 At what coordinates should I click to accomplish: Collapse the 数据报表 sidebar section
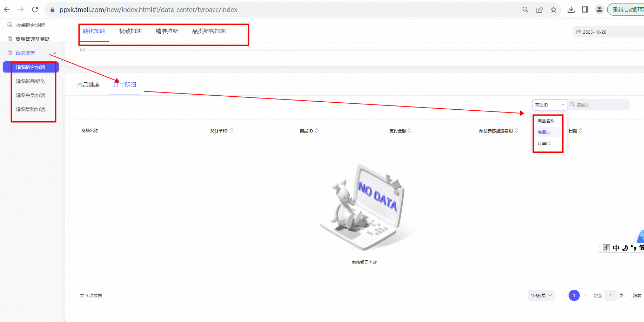[55, 53]
